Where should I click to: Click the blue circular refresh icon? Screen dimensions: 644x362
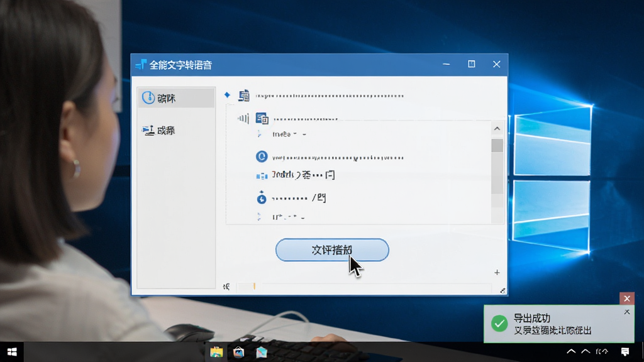pyautogui.click(x=262, y=156)
